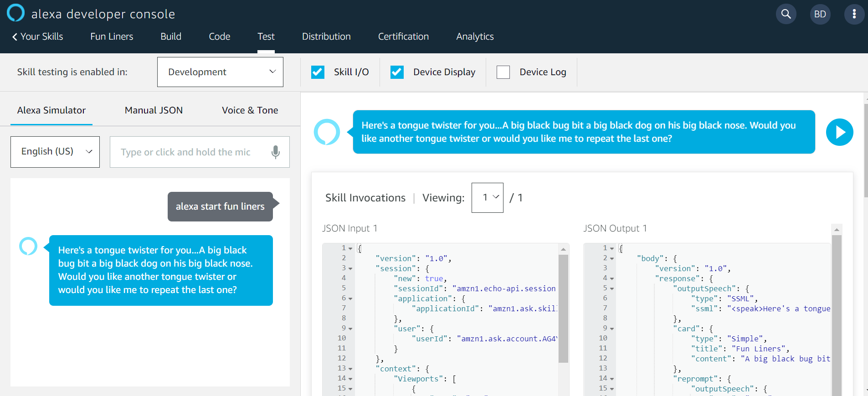Viewport: 868px width, 396px height.
Task: Click Alexa ring icon in simulator chat
Action: point(28,246)
